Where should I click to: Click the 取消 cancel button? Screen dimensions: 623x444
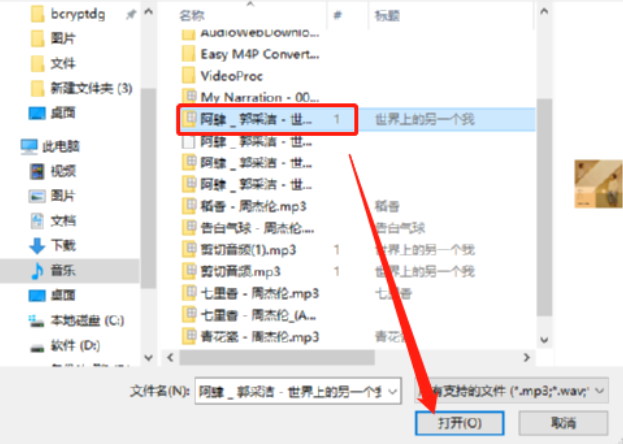pyautogui.click(x=563, y=423)
